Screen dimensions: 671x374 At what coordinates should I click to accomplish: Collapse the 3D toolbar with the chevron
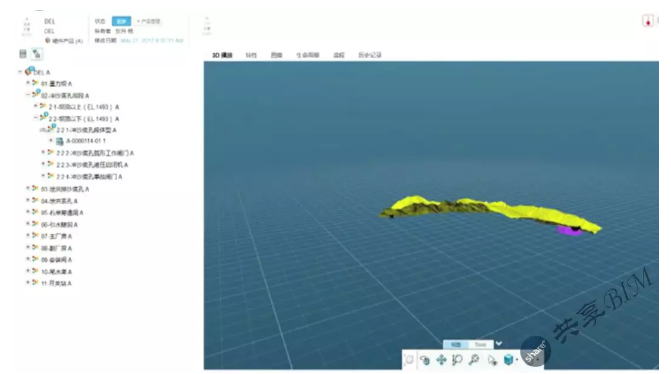point(499,344)
